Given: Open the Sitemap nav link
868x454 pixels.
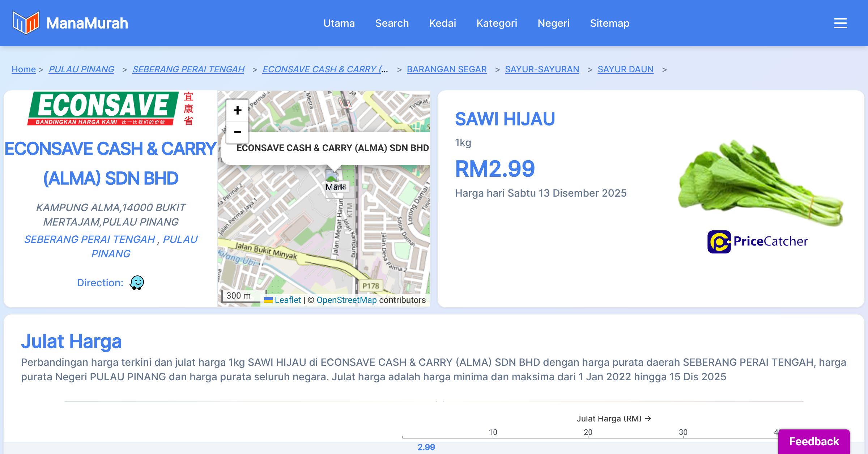Looking at the screenshot, I should pyautogui.click(x=609, y=23).
